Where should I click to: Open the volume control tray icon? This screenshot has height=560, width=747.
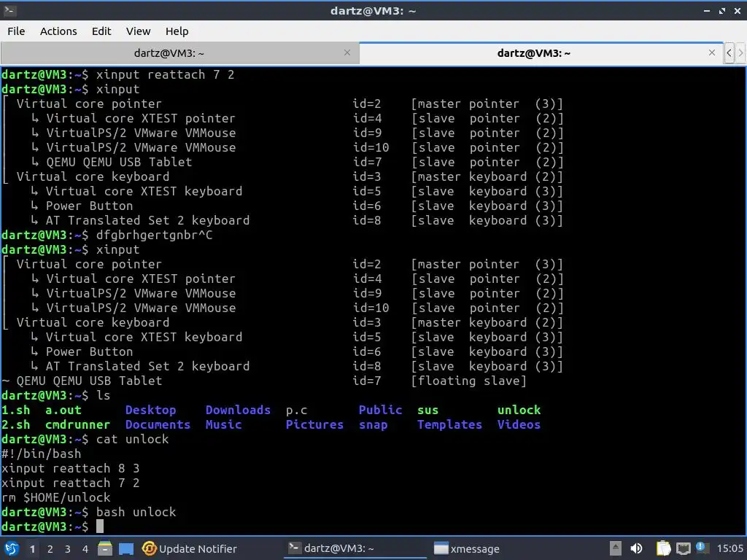tap(636, 548)
